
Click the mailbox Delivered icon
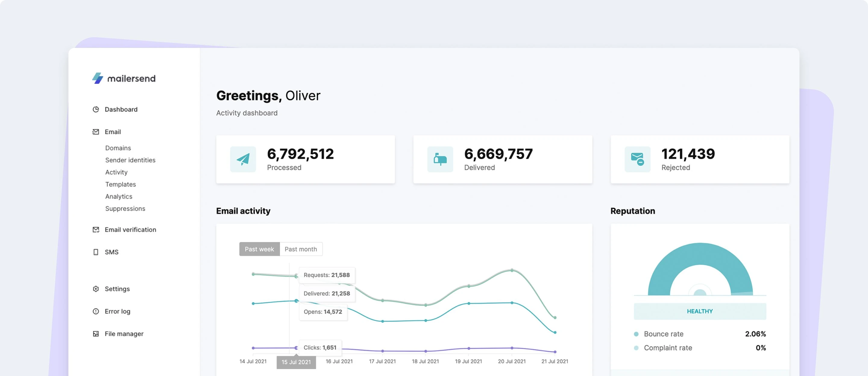tap(440, 159)
